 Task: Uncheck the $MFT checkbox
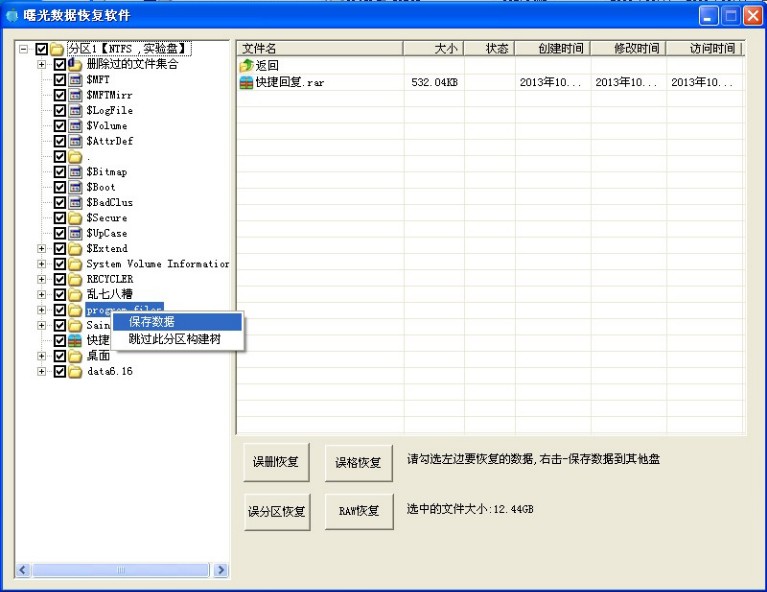(x=60, y=80)
